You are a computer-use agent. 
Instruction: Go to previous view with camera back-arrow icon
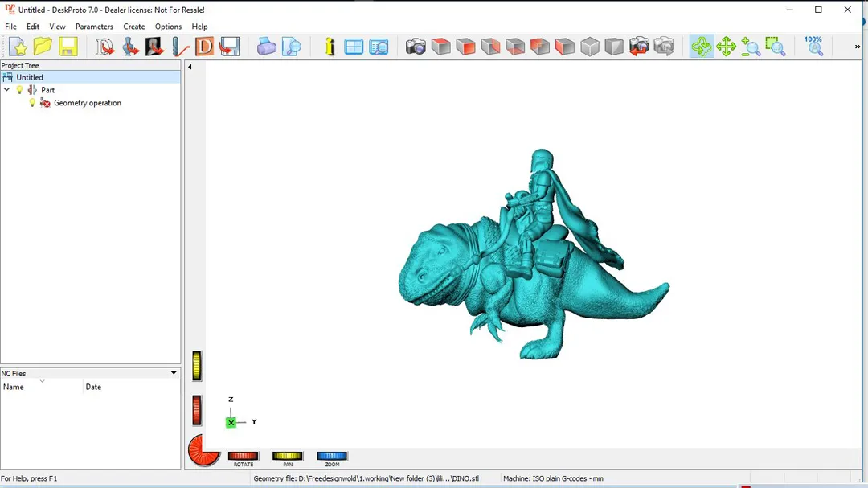(639, 47)
